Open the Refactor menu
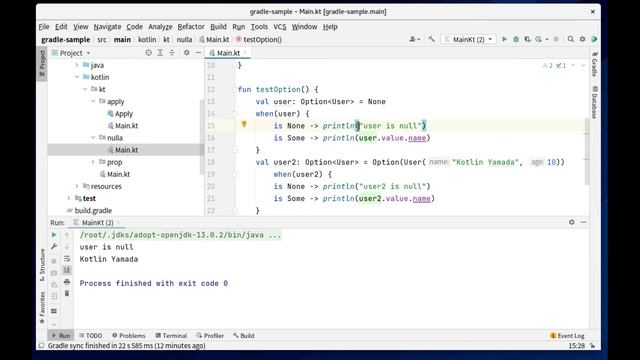Screen dimensions: 640x360 [x=191, y=27]
